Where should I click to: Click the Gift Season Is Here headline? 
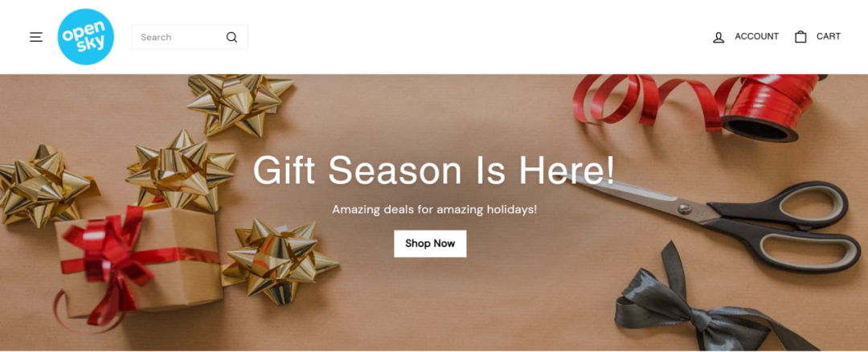433,170
